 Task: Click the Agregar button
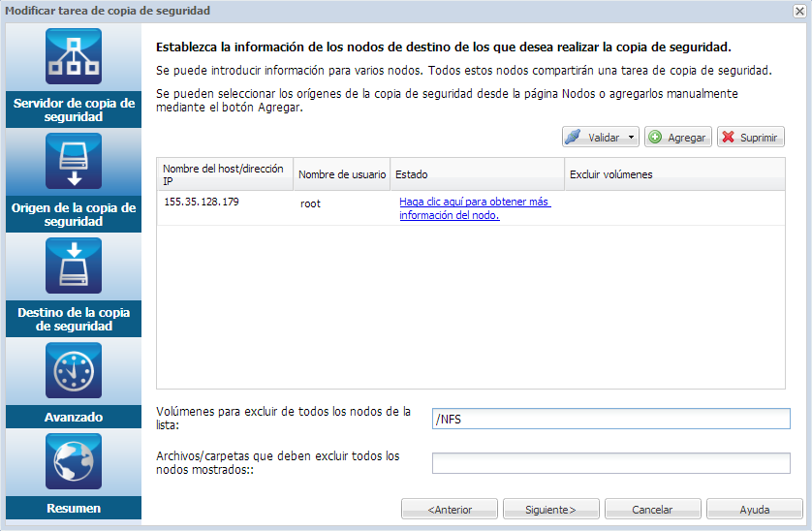678,138
